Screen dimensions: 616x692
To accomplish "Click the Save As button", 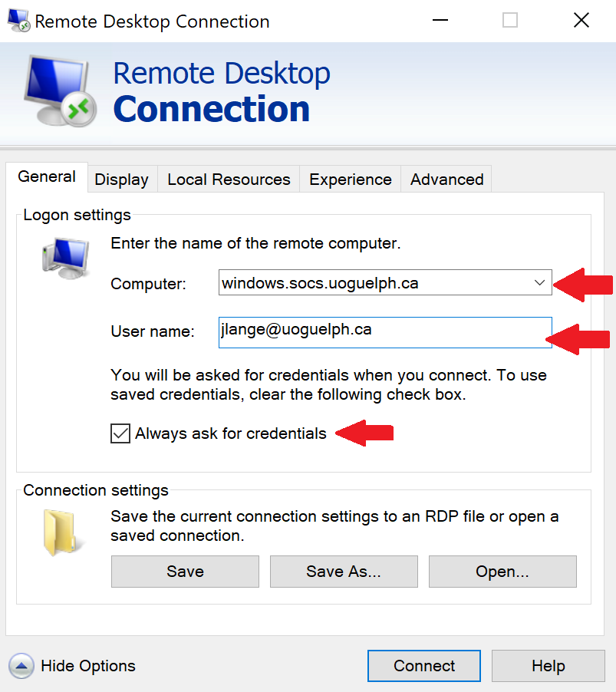I will click(x=343, y=571).
